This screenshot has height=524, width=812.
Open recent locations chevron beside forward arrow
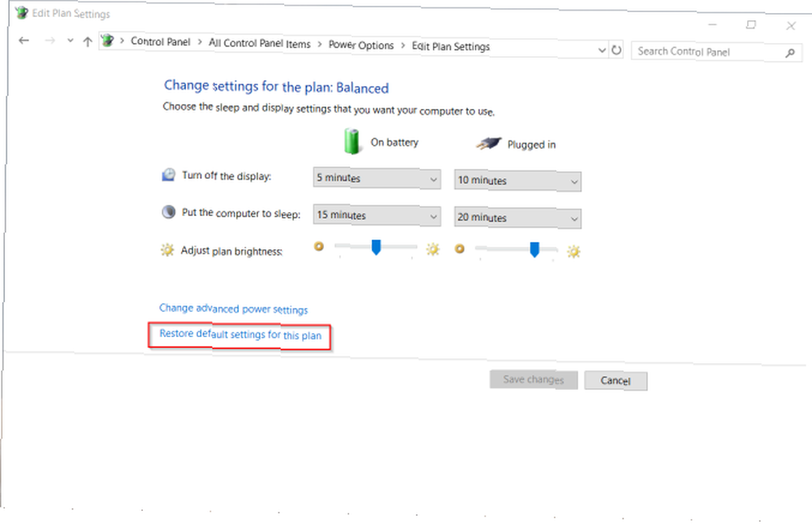coord(70,41)
